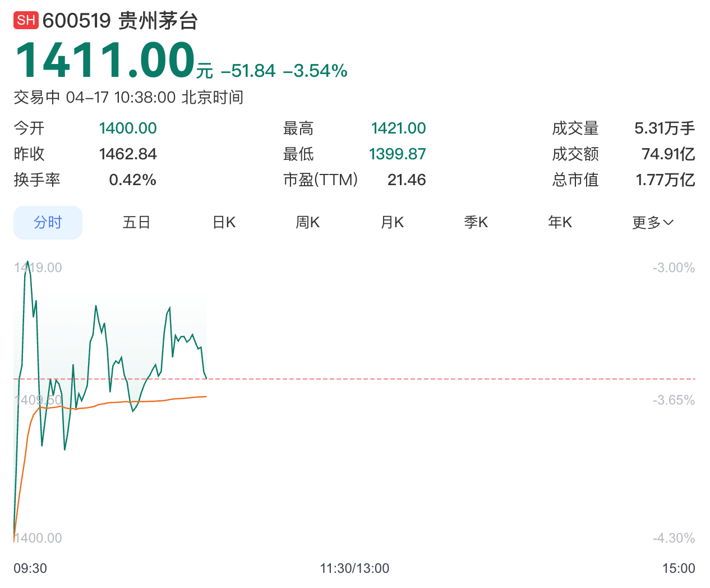Show the 月K monthly chart
Viewport: 710px width, 588px height.
click(392, 223)
